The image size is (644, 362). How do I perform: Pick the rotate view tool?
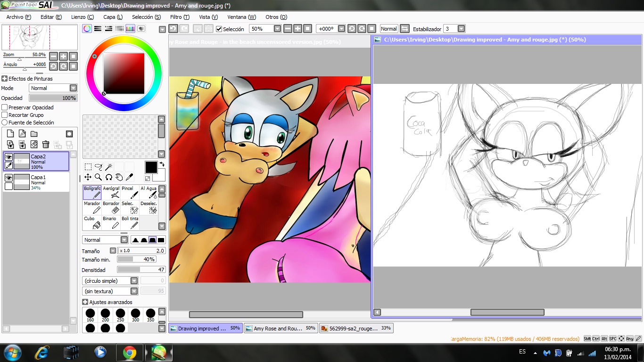coord(108,177)
